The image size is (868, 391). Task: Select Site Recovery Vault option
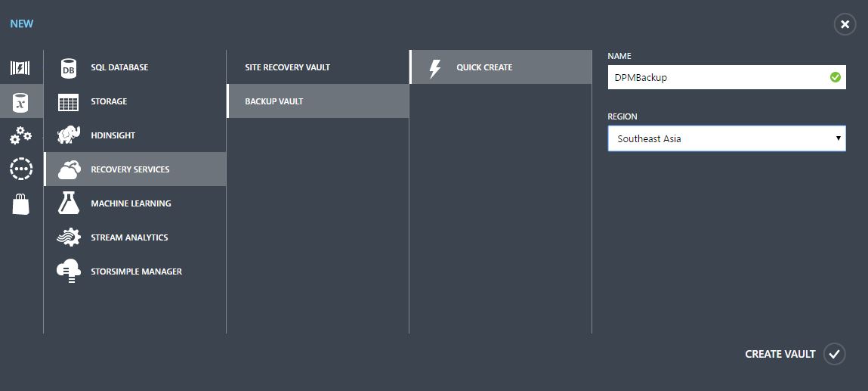[x=318, y=67]
